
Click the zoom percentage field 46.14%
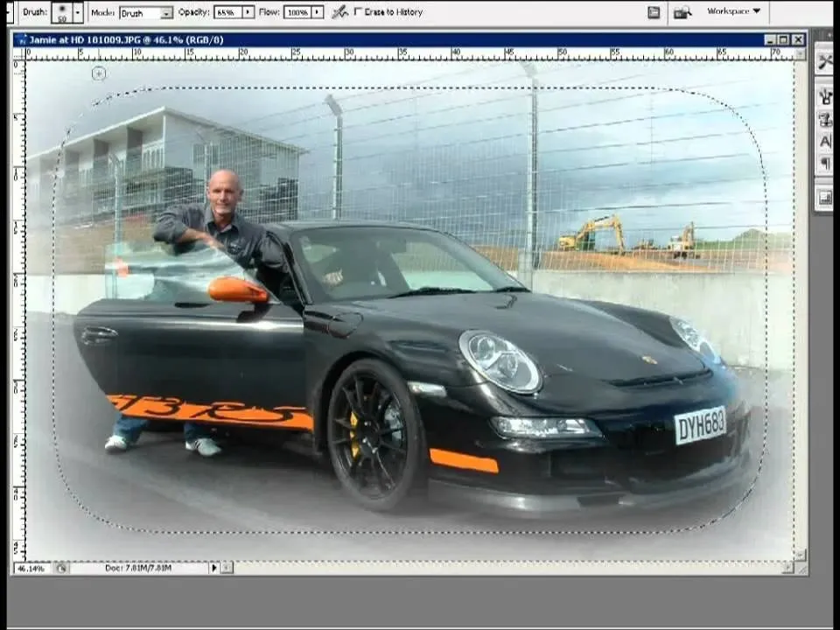pyautogui.click(x=31, y=569)
